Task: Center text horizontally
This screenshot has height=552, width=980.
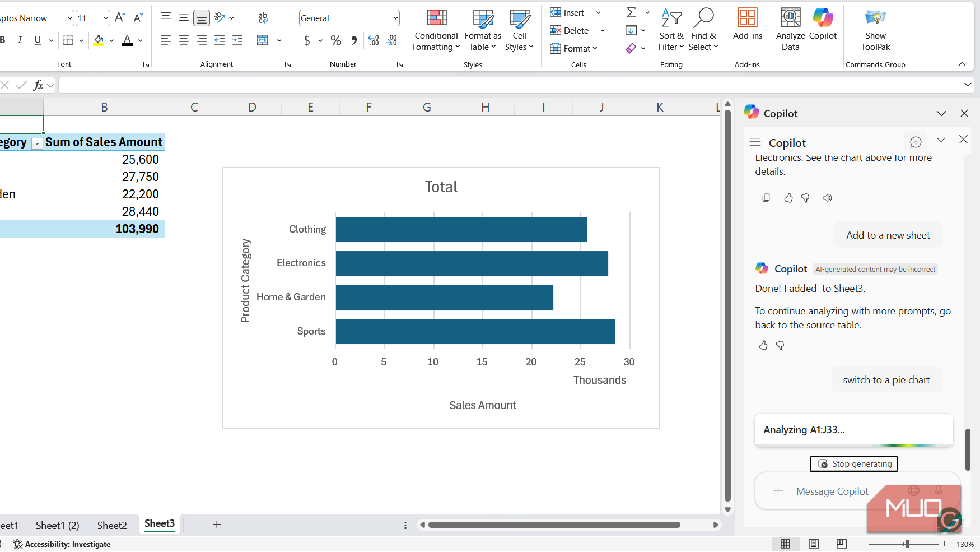Action: tap(184, 40)
